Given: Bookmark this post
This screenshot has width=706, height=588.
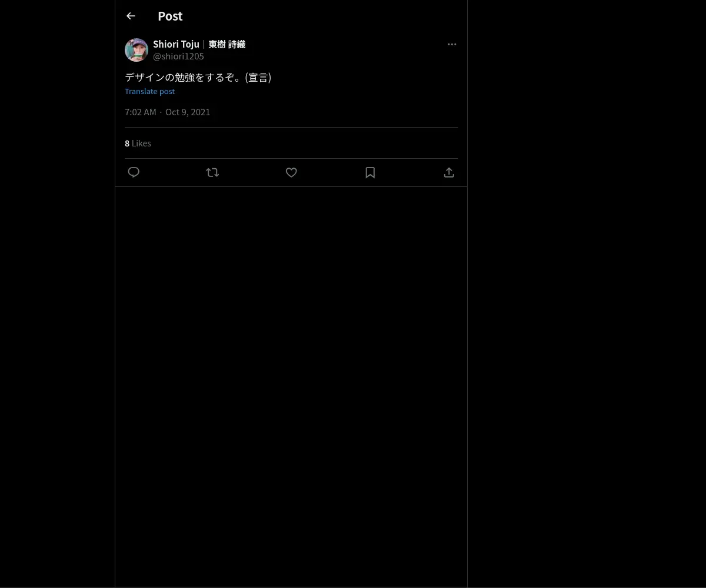Looking at the screenshot, I should point(370,172).
